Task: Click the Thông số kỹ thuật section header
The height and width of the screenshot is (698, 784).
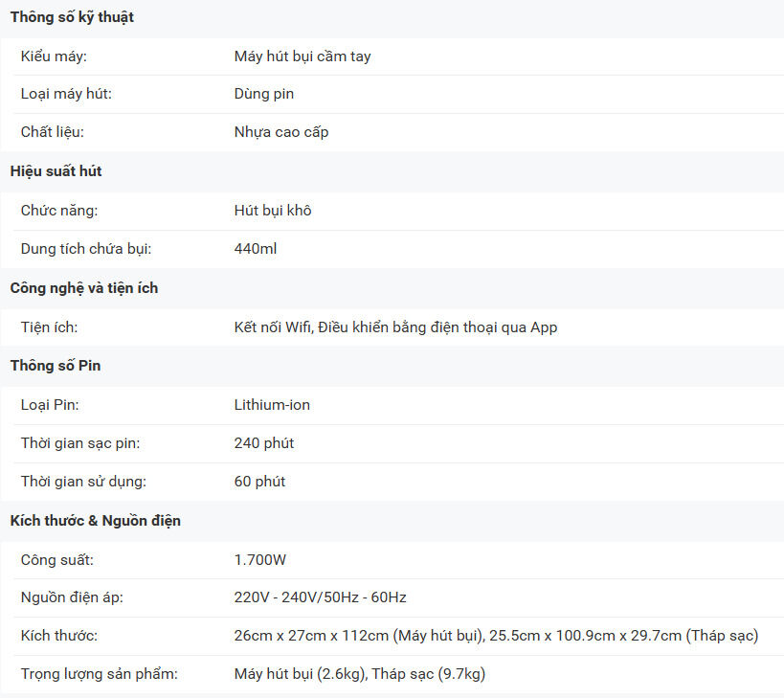Action: click(x=72, y=17)
